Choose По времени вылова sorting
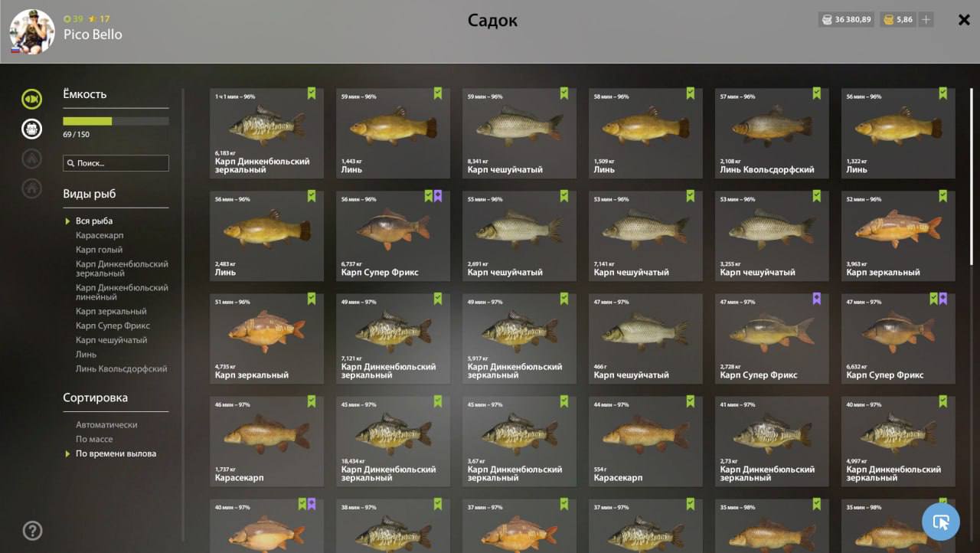 click(x=116, y=453)
